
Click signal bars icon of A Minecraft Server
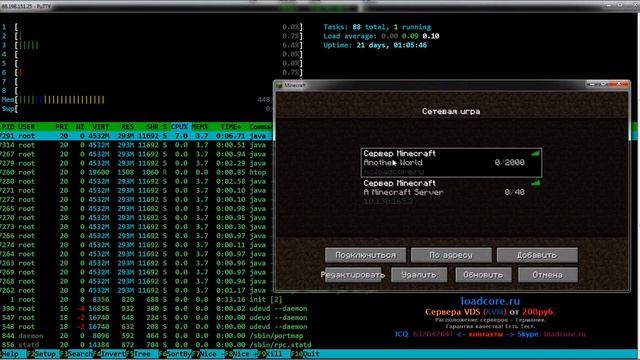pyautogui.click(x=535, y=183)
